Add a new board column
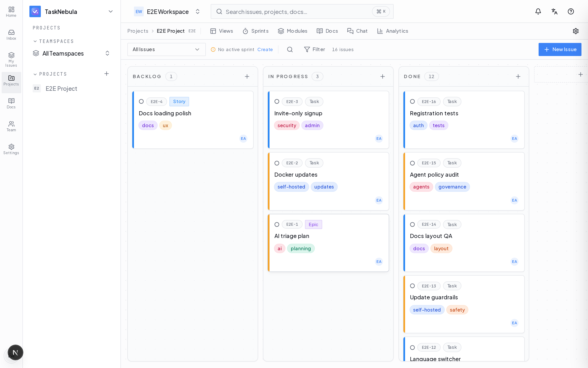 (x=580, y=74)
